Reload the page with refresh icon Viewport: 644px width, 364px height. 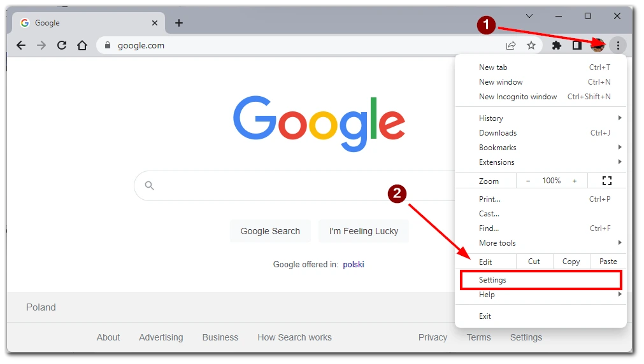(62, 46)
